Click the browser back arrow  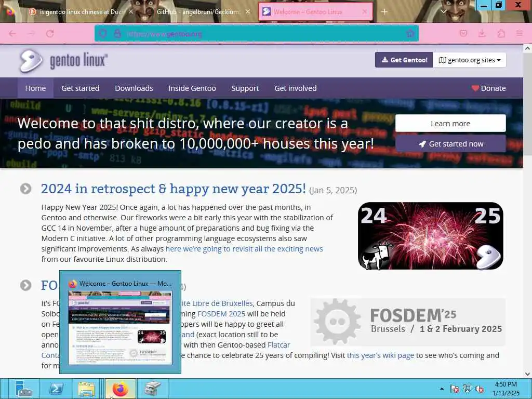pos(12,33)
